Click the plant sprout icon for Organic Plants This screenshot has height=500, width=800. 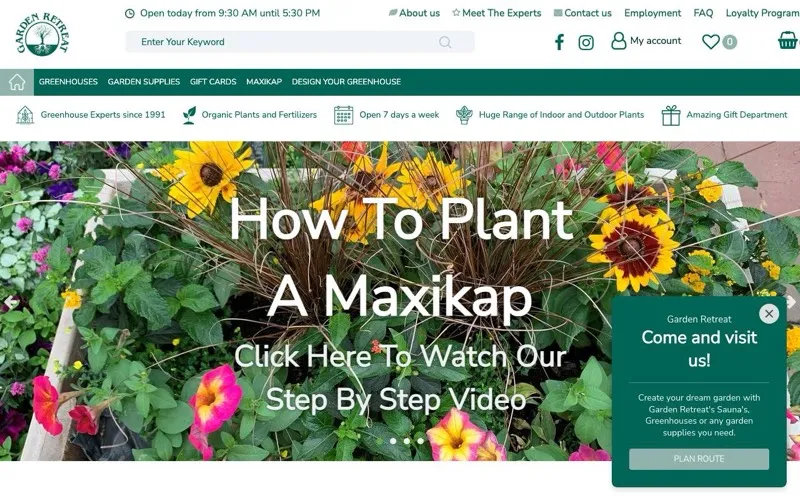(189, 115)
